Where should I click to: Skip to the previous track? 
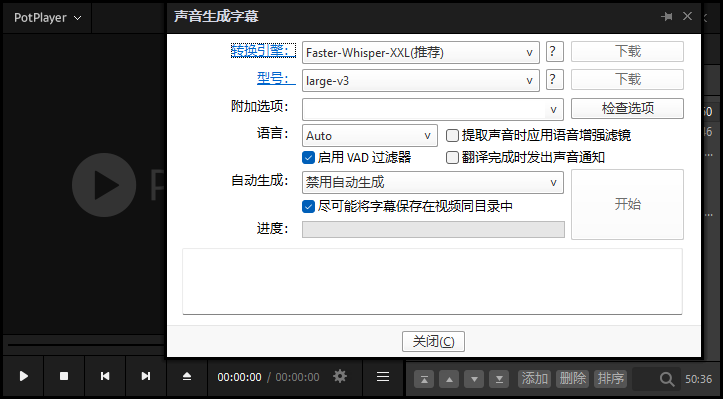click(x=105, y=376)
